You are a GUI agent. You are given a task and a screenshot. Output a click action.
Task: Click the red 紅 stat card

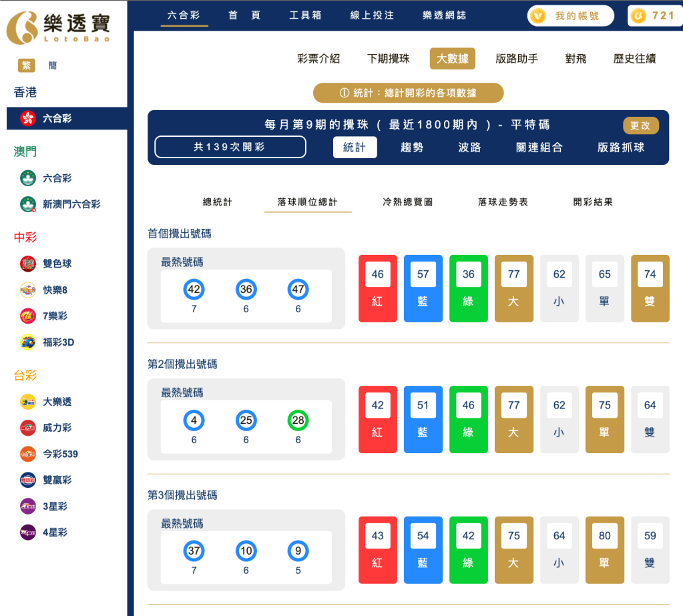point(377,288)
